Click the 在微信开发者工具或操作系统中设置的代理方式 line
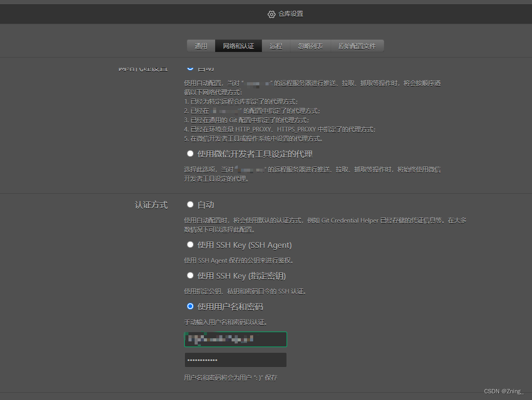This screenshot has height=400, width=532. 254,138
